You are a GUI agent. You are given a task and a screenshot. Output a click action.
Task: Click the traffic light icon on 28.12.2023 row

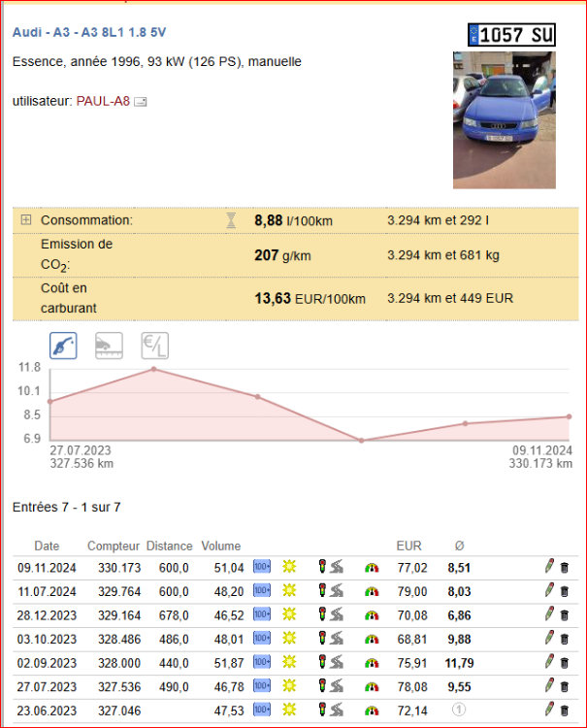coord(322,613)
